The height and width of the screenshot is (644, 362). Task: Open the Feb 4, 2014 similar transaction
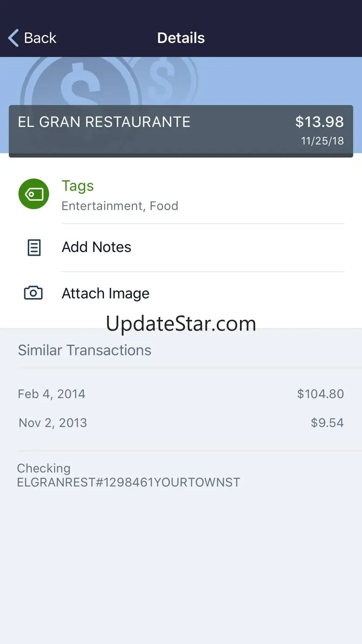pyautogui.click(x=52, y=394)
